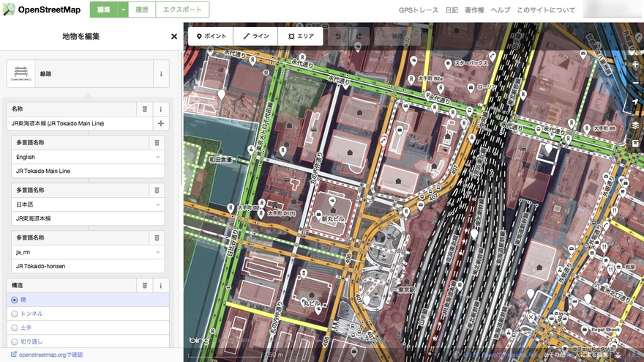
Task: Select the エリア (area) drawing tool
Action: coord(301,36)
